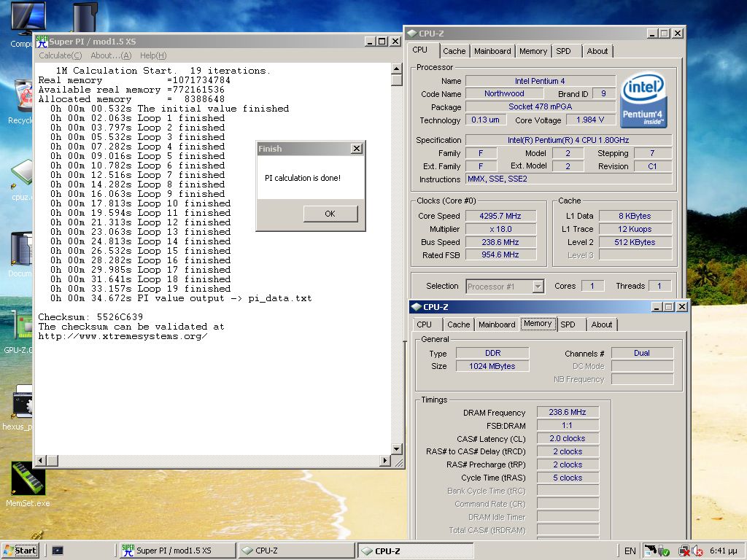Click the xtremesystems.org URL text
Image resolution: width=747 pixels, height=560 pixels.
pyautogui.click(x=123, y=336)
